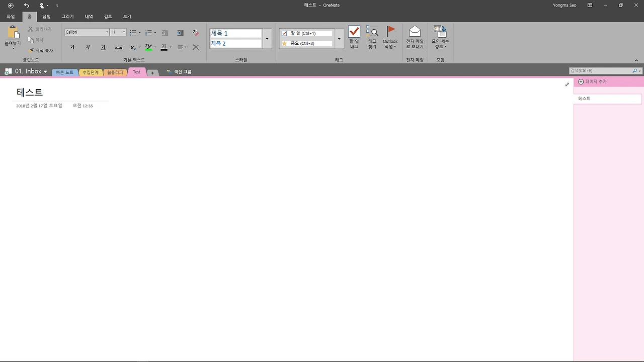Decrease the indent level
This screenshot has height=362, width=644.
[165, 33]
